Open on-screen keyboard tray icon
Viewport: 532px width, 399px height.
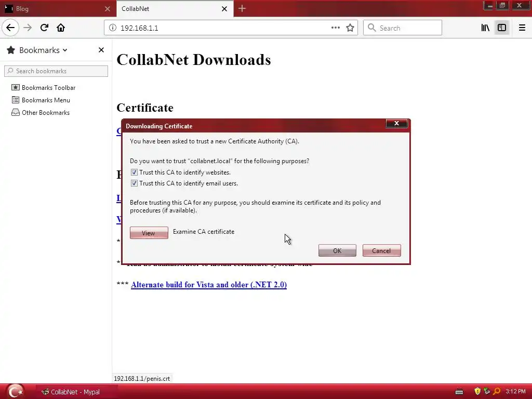pos(459,392)
